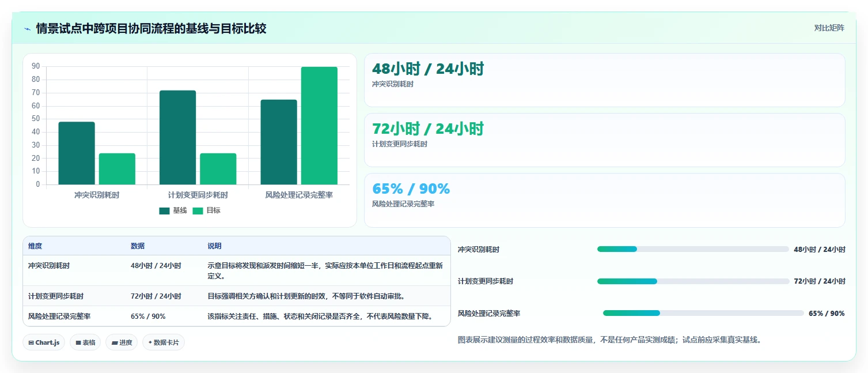Click description starting 该指标关注责任
Image resolution: width=868 pixels, height=373 pixels.
[320, 317]
